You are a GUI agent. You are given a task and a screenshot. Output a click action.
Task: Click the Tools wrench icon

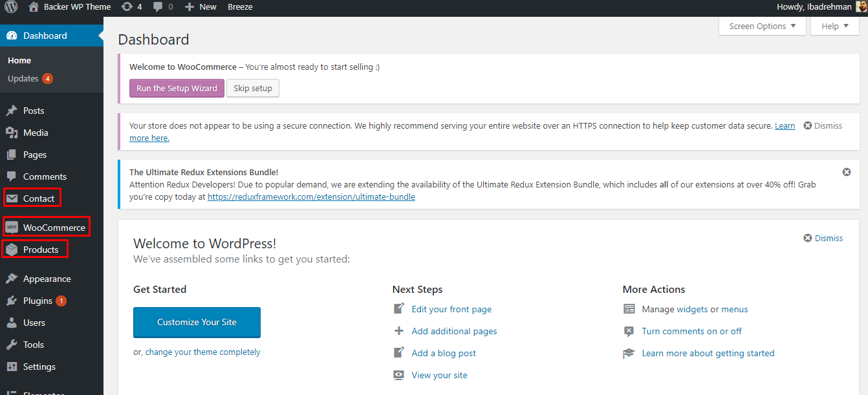12,345
